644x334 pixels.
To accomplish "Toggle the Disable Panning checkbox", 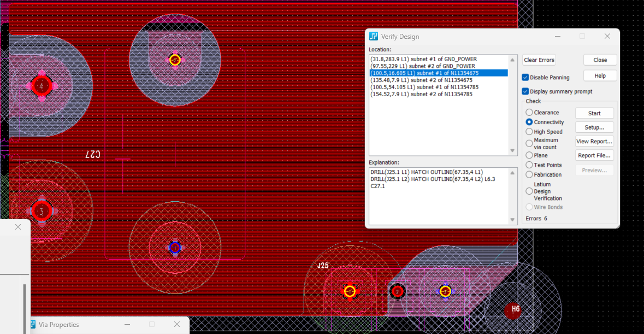I will pos(525,77).
